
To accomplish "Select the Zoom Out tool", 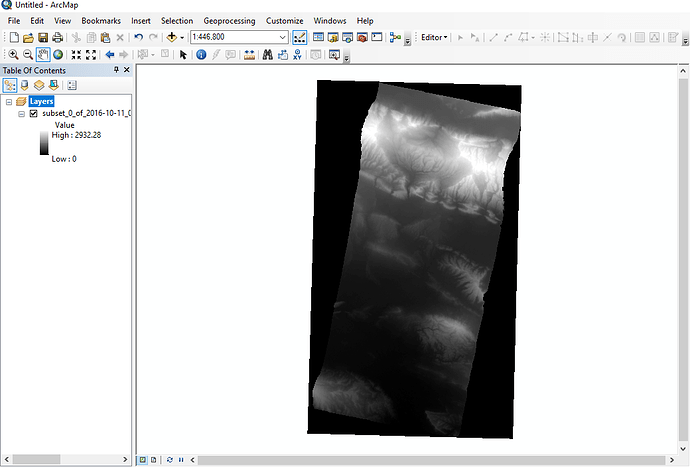I will 28,55.
